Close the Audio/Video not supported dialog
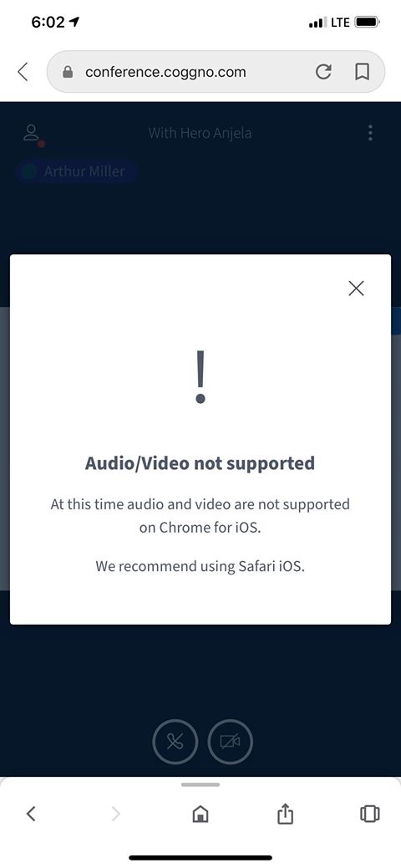The width and height of the screenshot is (401, 868). pos(356,288)
